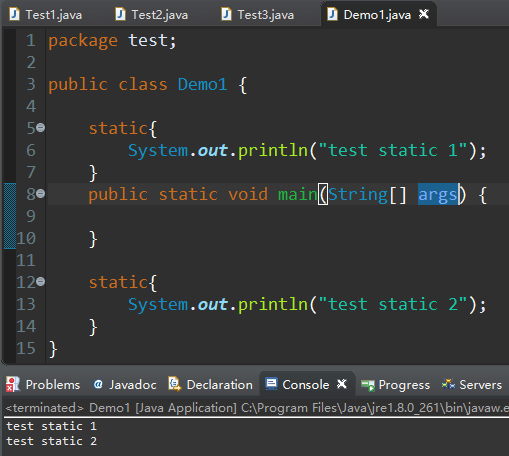Switch to the Test2.java editor tab
509x456 pixels.
(152, 15)
